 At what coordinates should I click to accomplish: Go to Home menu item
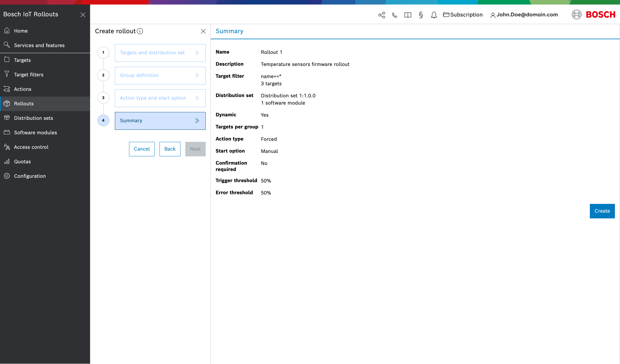(45, 31)
